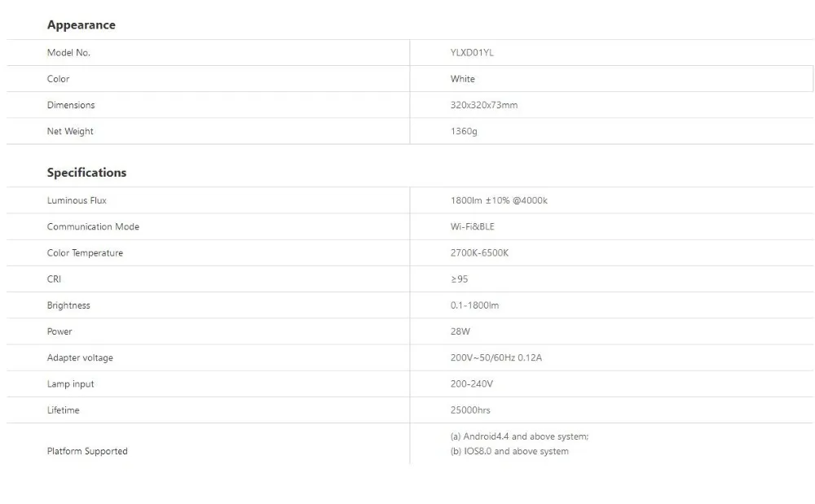Select the 320x320x73mm dimensions value
This screenshot has width=815, height=504.
point(484,105)
